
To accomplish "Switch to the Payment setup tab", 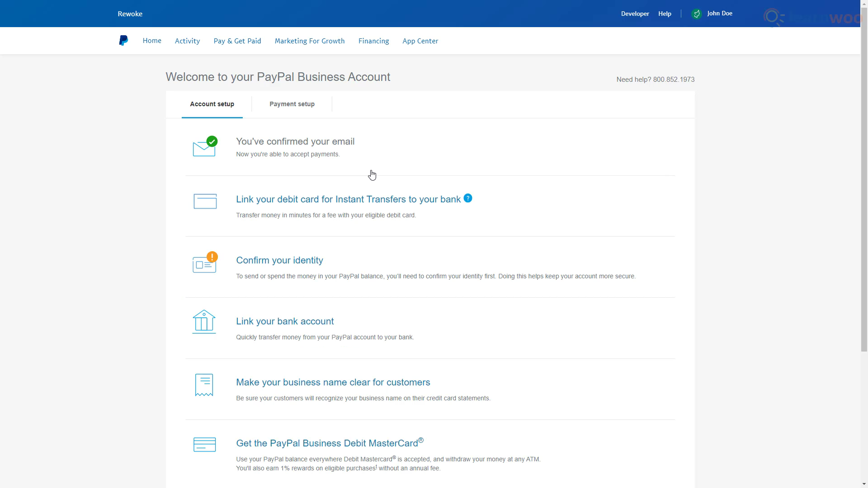I will [292, 104].
